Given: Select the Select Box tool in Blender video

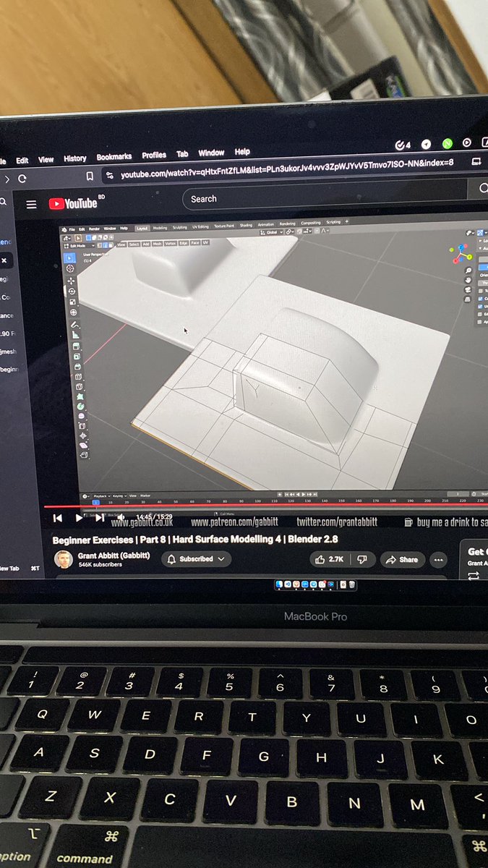Looking at the screenshot, I should click(x=70, y=258).
